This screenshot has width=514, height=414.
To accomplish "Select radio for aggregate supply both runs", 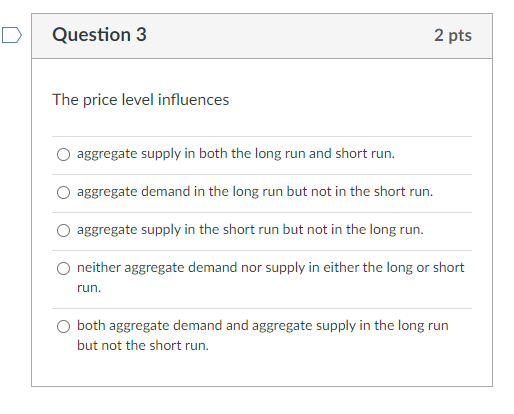I will (x=63, y=154).
